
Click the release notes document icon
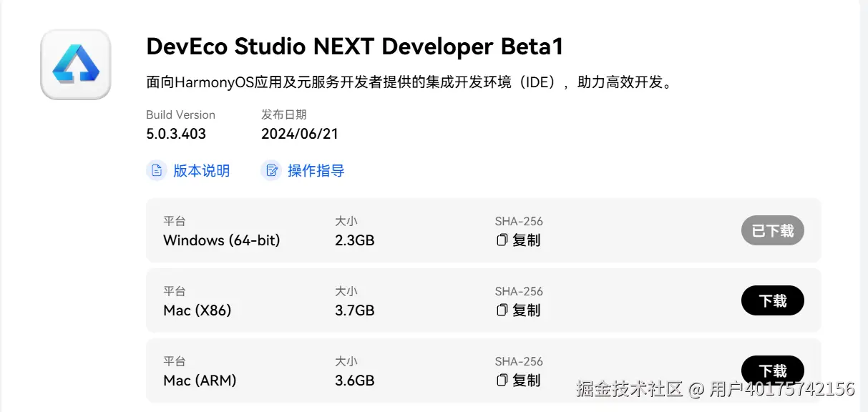[x=156, y=171]
